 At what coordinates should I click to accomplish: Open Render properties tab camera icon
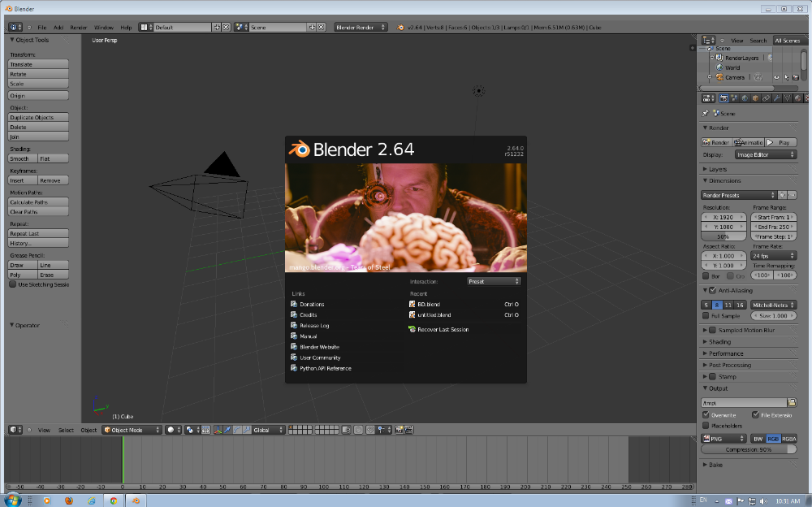tap(724, 98)
